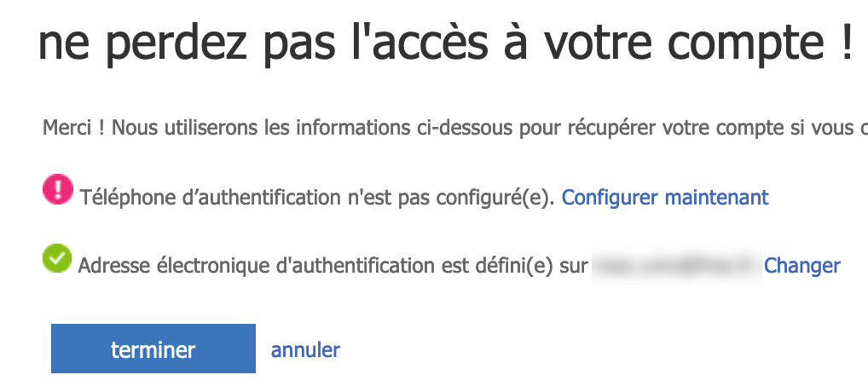Open the Configurer maintenant link
868x392 pixels.
tap(665, 198)
